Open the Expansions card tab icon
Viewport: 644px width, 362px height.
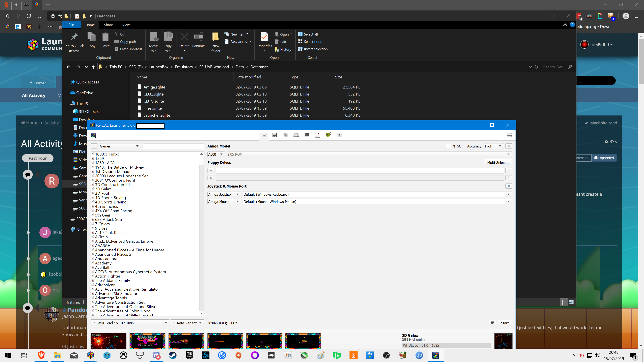328,135
